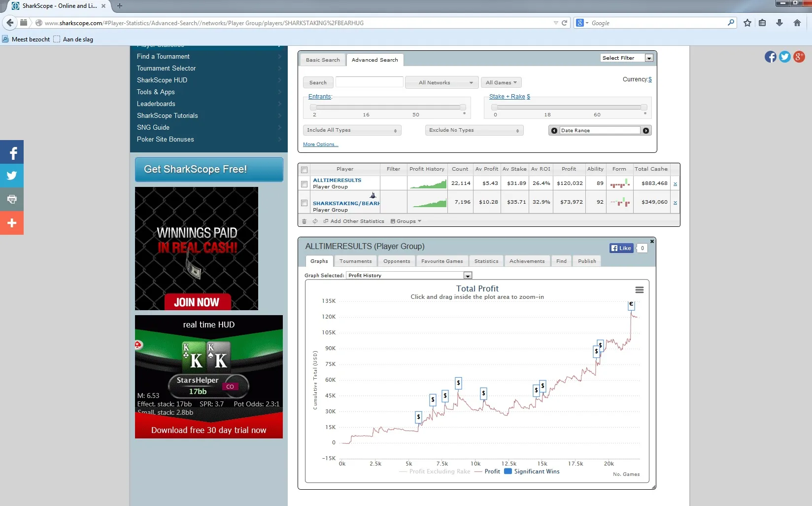Share page via Twitter sidebar button
Image resolution: width=812 pixels, height=506 pixels.
(x=12, y=176)
